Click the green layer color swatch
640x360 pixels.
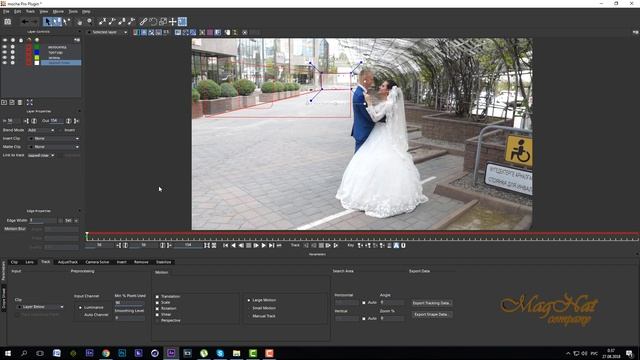[37, 47]
